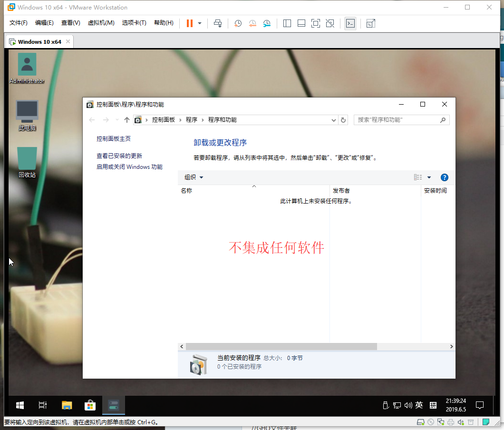Go back in the control panel window

click(x=92, y=120)
